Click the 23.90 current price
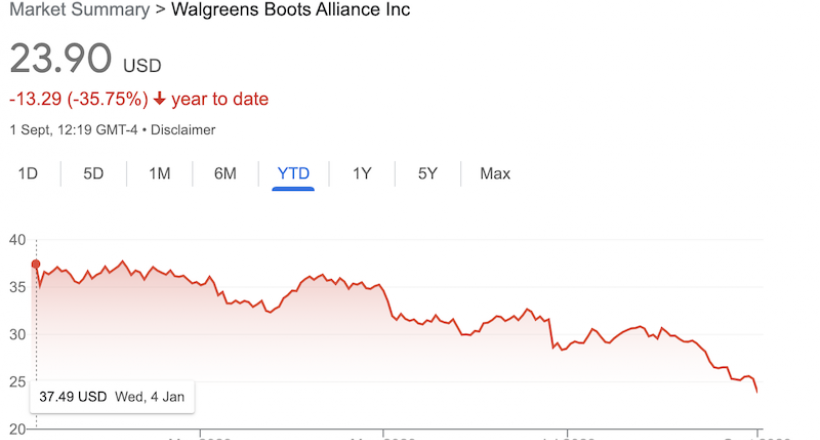The image size is (820, 440). coord(61,59)
